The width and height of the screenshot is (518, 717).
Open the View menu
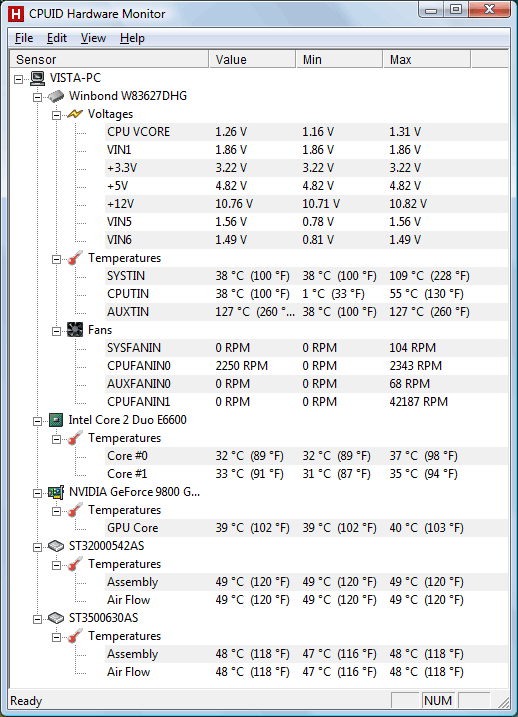pos(93,38)
